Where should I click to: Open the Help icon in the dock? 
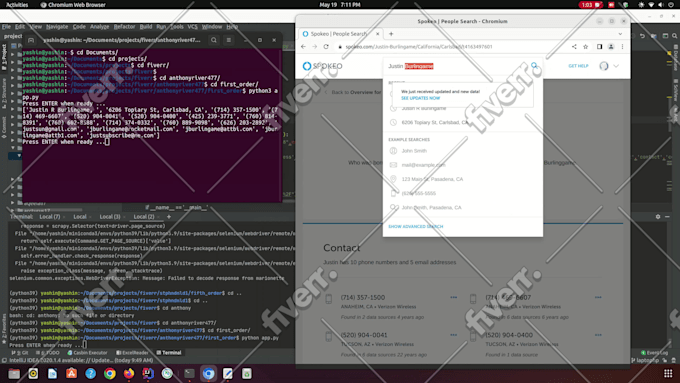91,373
